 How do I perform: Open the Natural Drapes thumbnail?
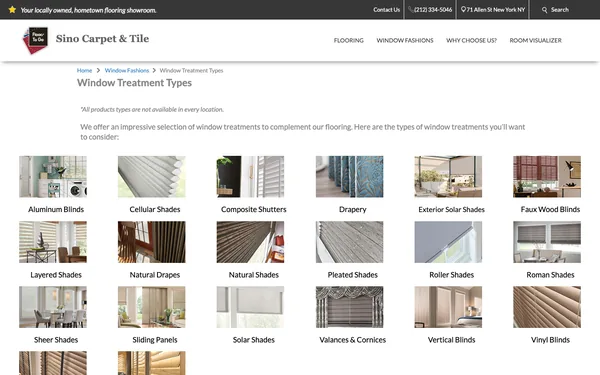pos(152,242)
